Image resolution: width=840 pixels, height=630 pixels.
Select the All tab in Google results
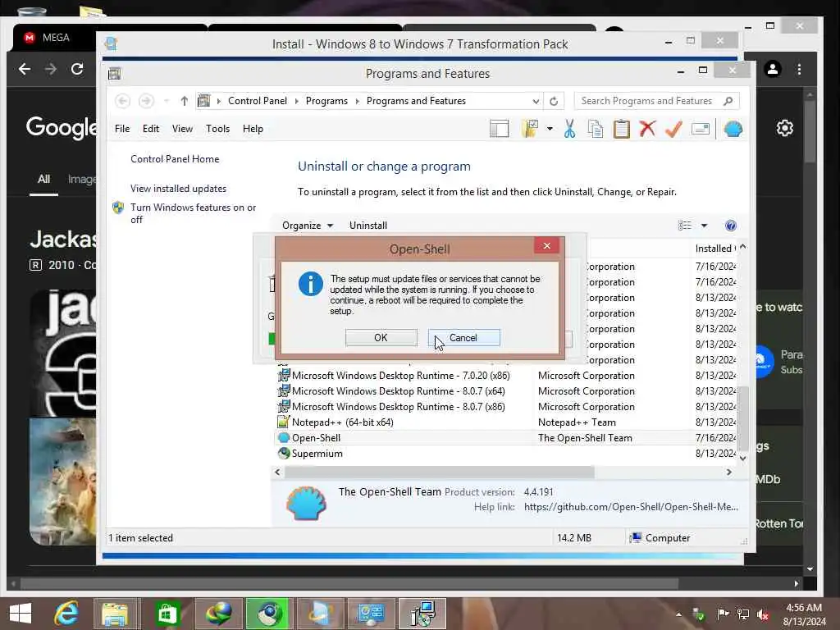point(44,180)
